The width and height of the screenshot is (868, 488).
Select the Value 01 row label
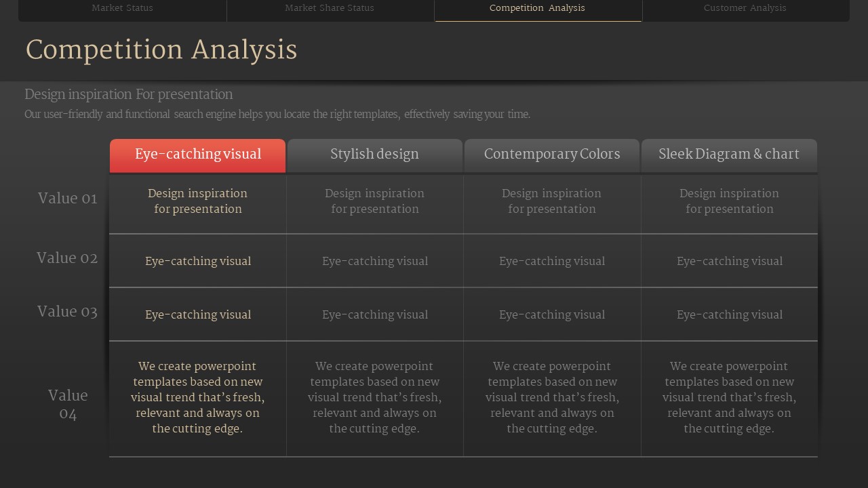[x=67, y=199]
